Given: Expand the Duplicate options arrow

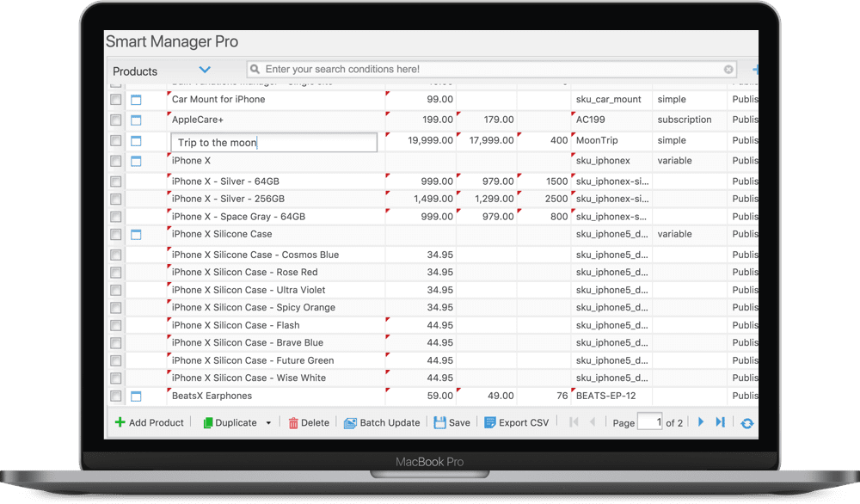Looking at the screenshot, I should pyautogui.click(x=268, y=423).
